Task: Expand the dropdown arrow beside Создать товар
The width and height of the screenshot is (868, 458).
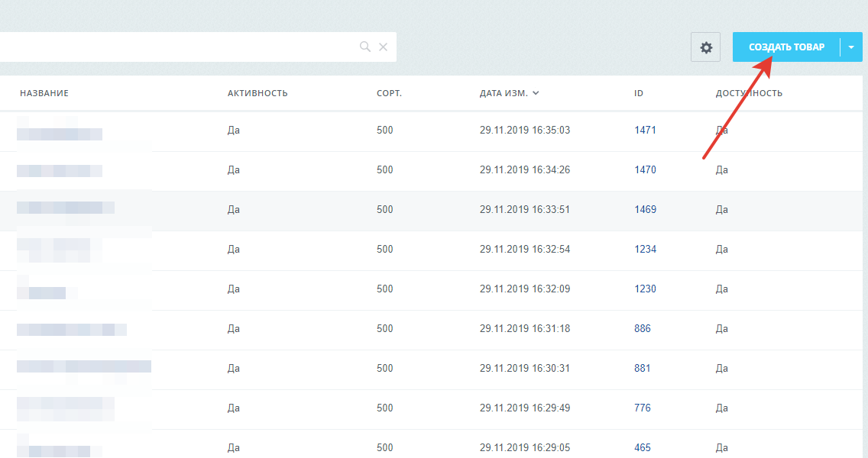Action: pos(851,47)
